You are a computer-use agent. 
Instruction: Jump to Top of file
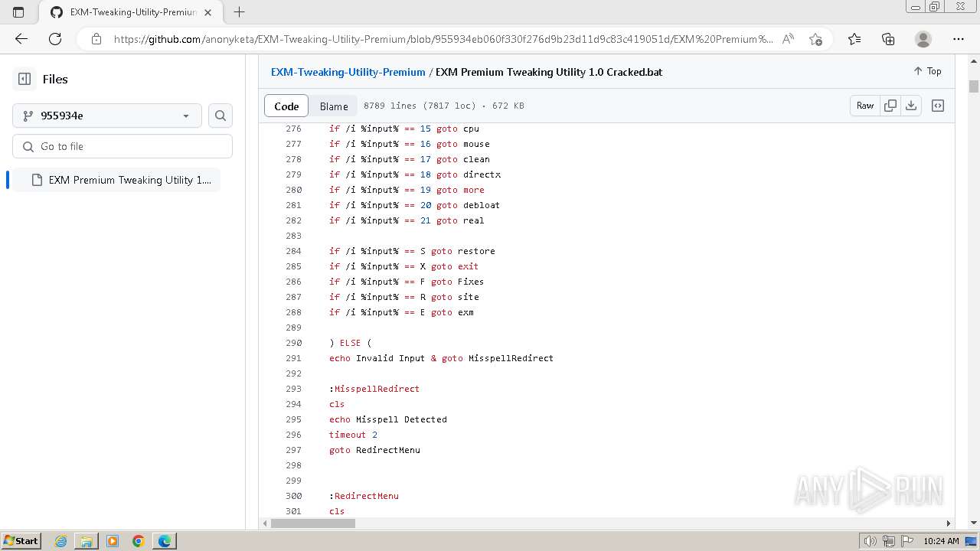(927, 71)
